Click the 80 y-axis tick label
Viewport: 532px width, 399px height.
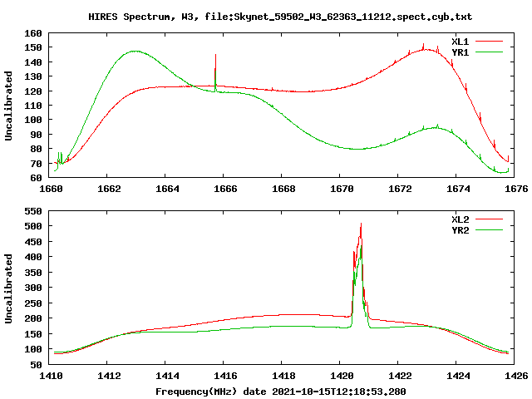tap(36, 149)
